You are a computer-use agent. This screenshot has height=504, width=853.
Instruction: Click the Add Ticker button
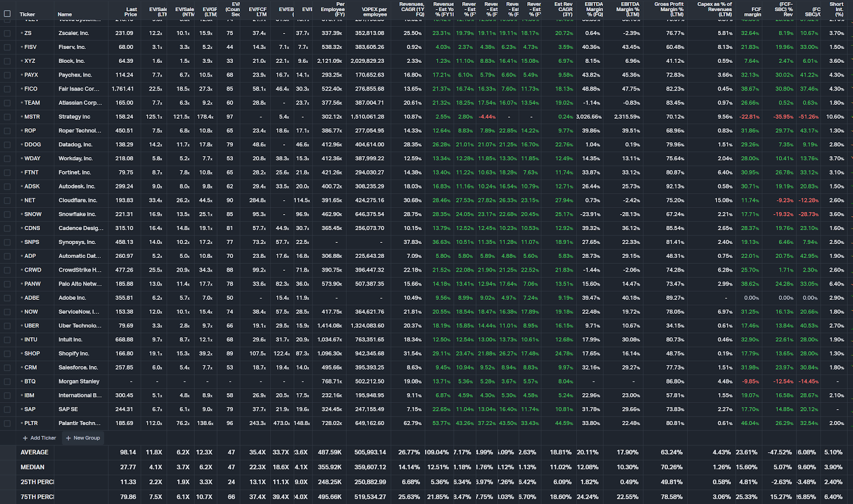[x=39, y=438]
